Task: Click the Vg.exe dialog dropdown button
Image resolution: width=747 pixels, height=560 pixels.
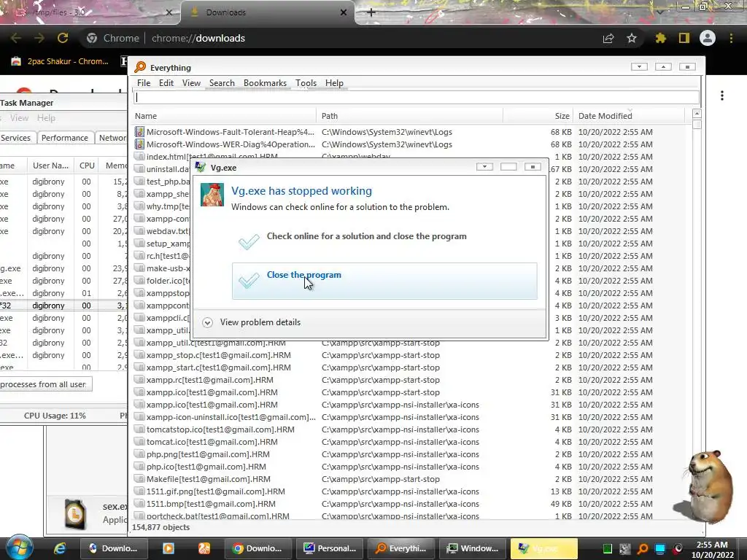Action: click(484, 167)
